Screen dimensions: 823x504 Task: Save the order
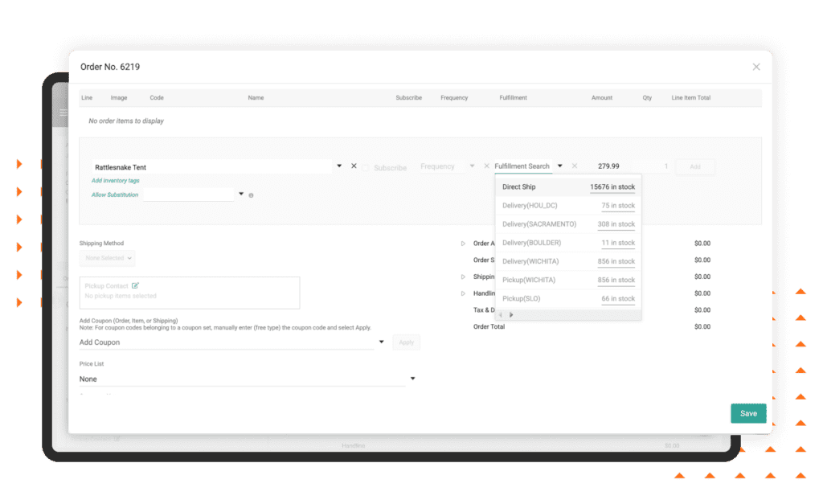coord(747,413)
